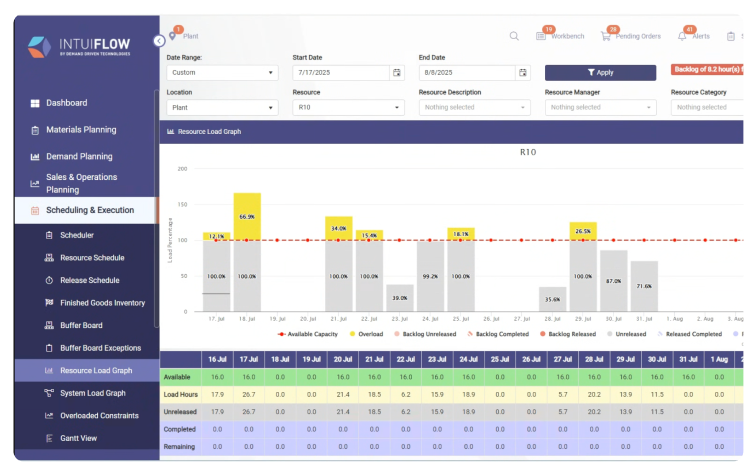Click the yellow overload bar for 18 Jul
This screenshot has height=474, width=756.
point(247,216)
